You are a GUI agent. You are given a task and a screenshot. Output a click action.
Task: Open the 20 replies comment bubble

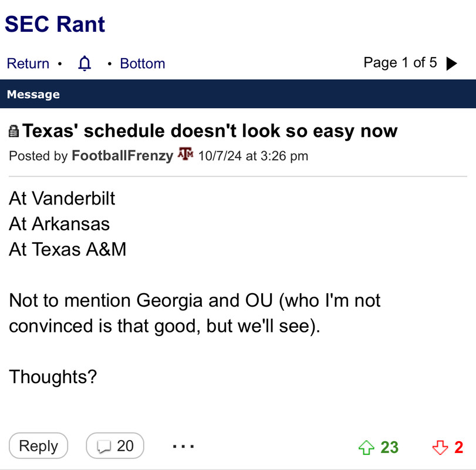115,446
